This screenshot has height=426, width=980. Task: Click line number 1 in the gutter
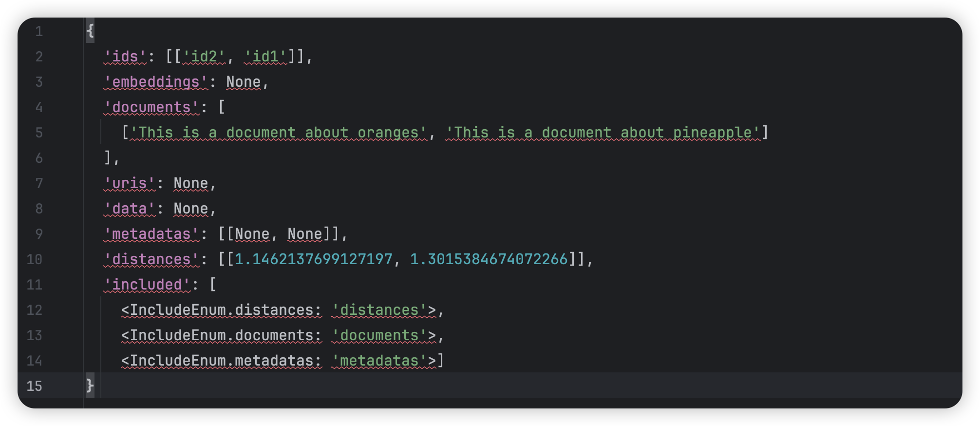coord(39,32)
